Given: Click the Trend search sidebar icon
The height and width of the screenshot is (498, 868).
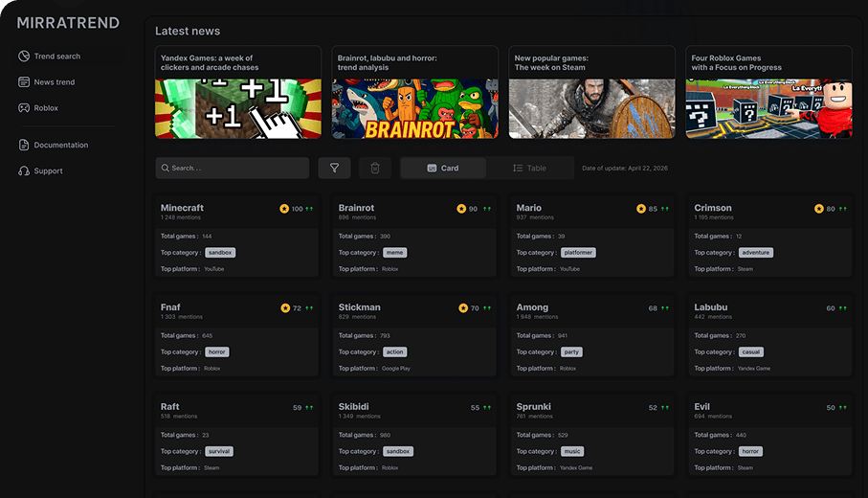Looking at the screenshot, I should coord(24,57).
